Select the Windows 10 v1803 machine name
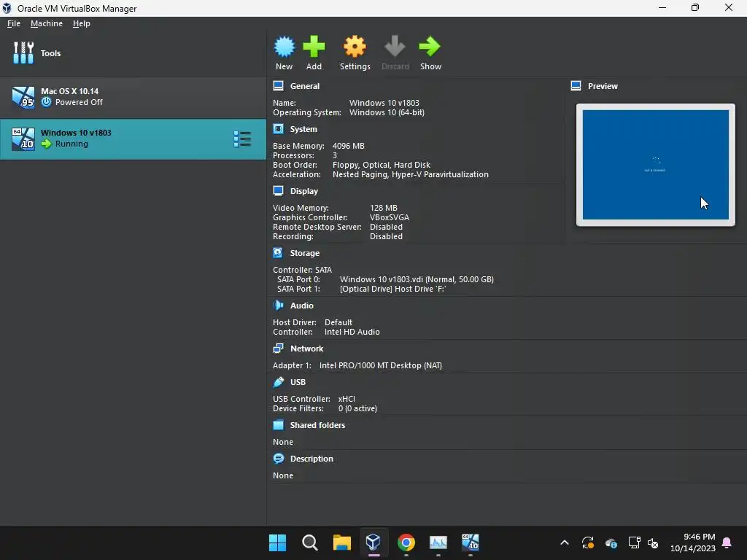Viewport: 747px width, 560px height. [x=76, y=133]
